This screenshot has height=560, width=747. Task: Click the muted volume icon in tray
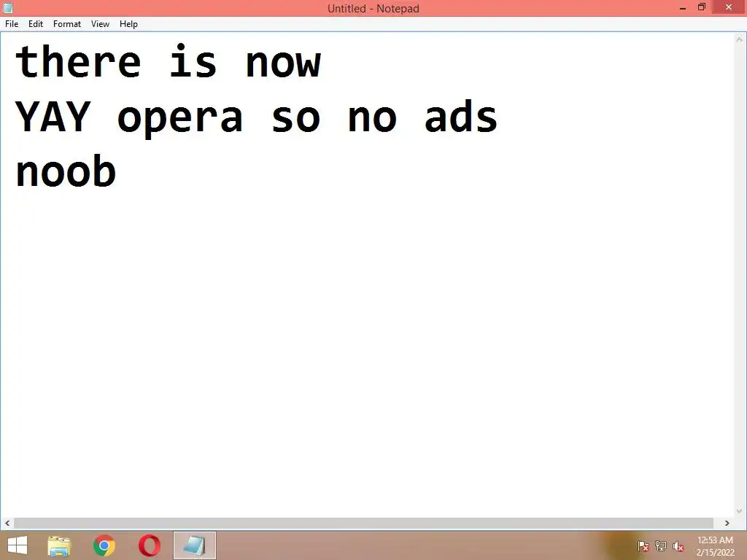(x=678, y=546)
